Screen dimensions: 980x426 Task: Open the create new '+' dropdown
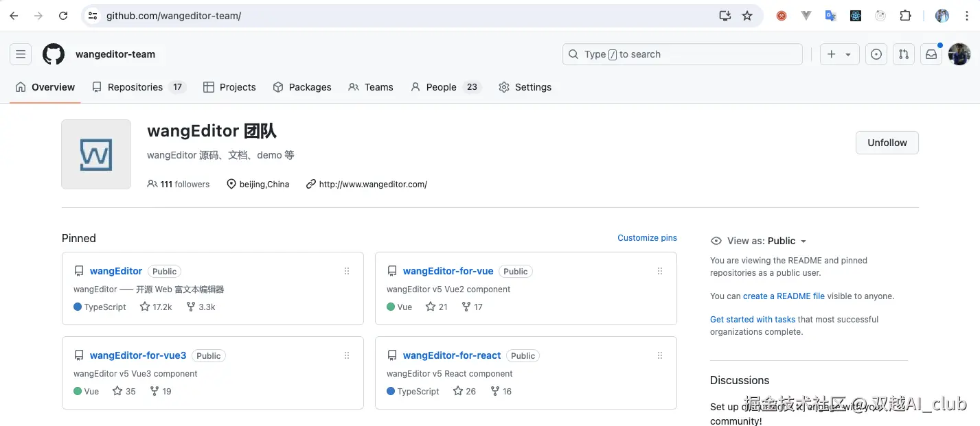[839, 54]
